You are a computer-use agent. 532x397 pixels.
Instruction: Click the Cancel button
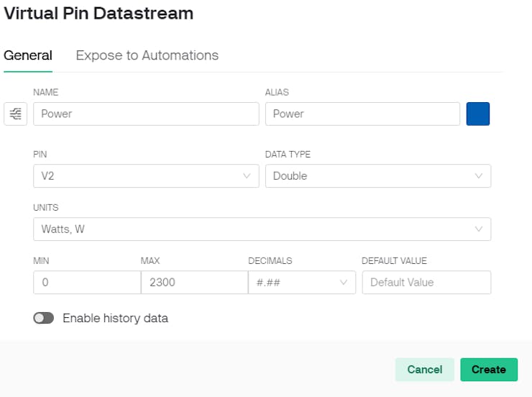click(x=424, y=370)
